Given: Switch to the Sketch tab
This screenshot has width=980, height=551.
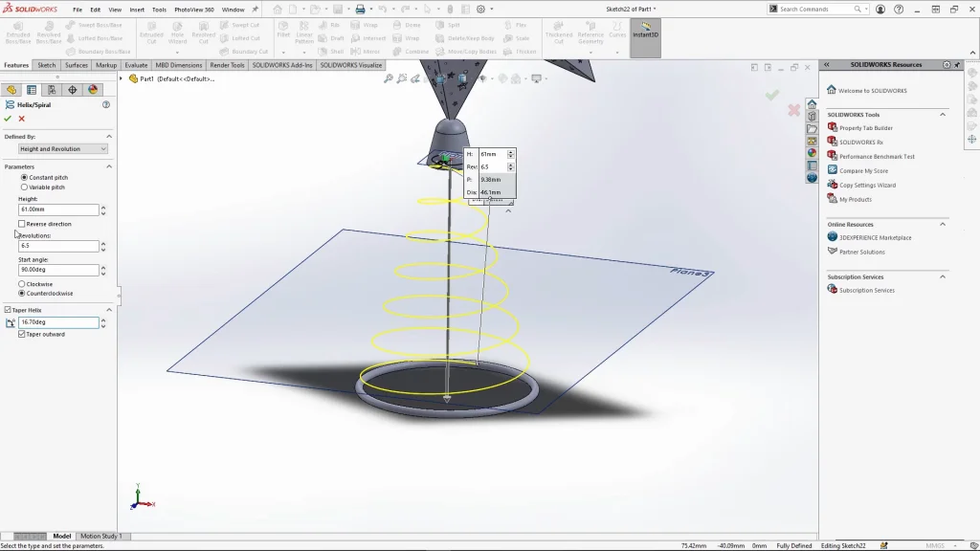Looking at the screenshot, I should (46, 65).
